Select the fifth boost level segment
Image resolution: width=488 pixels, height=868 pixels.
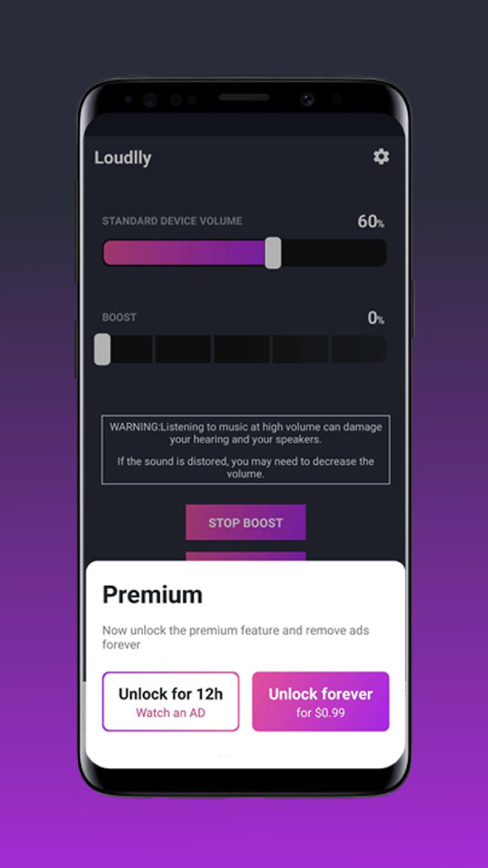click(359, 349)
